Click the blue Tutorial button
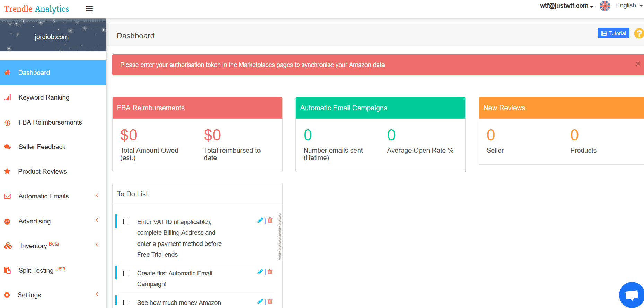The height and width of the screenshot is (308, 644). click(x=613, y=33)
